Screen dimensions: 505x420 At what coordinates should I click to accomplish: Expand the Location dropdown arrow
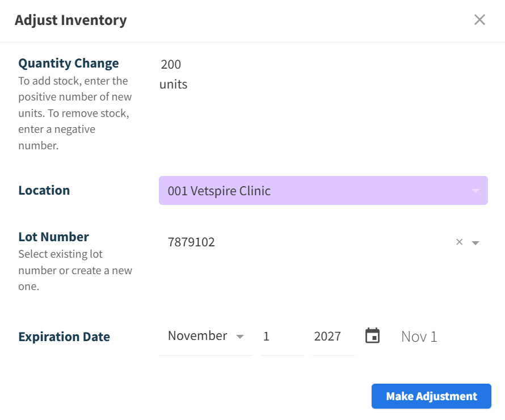(475, 191)
